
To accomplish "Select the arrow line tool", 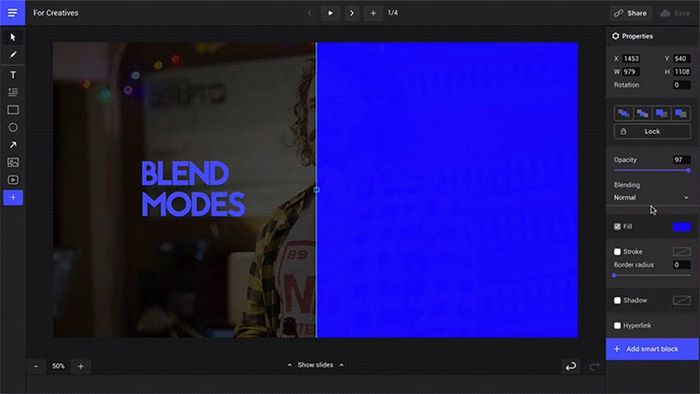I will (13, 145).
